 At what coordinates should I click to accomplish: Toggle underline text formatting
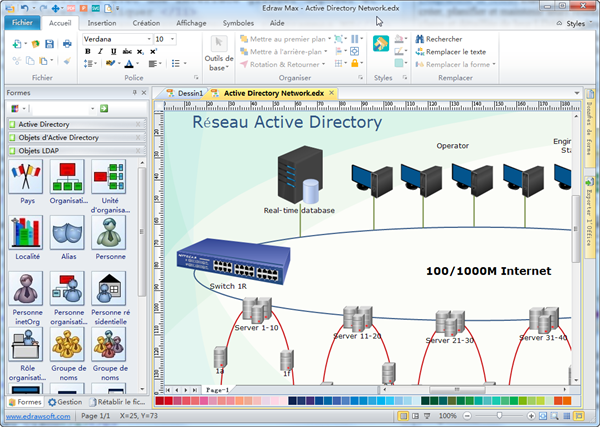coord(113,52)
